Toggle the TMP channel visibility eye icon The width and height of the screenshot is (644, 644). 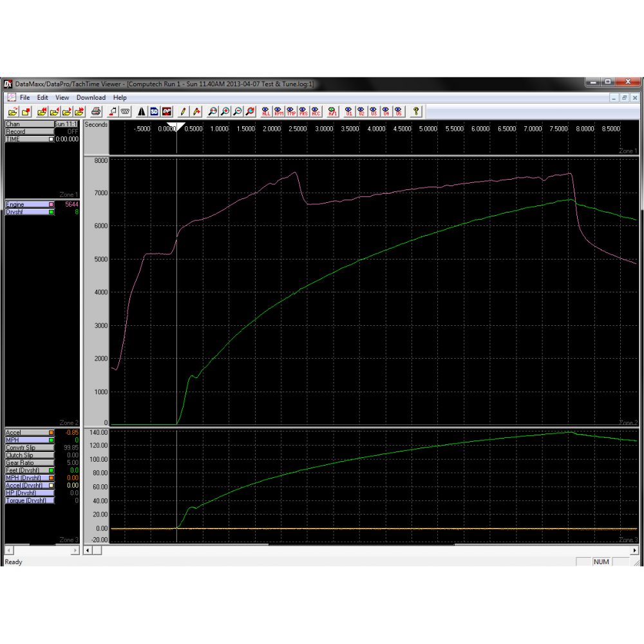(x=292, y=111)
